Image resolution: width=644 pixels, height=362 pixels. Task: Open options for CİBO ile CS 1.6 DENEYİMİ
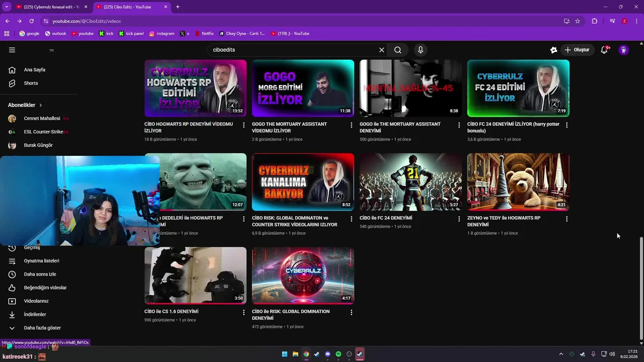(x=244, y=312)
